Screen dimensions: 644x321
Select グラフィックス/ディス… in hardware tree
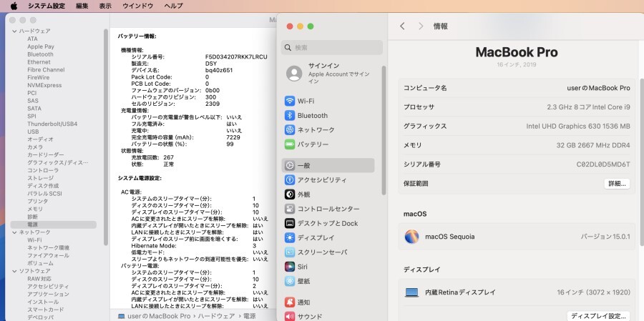point(57,162)
